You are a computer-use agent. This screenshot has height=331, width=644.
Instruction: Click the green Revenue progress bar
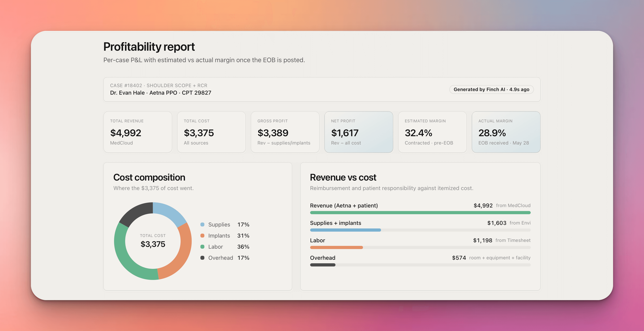(x=420, y=212)
